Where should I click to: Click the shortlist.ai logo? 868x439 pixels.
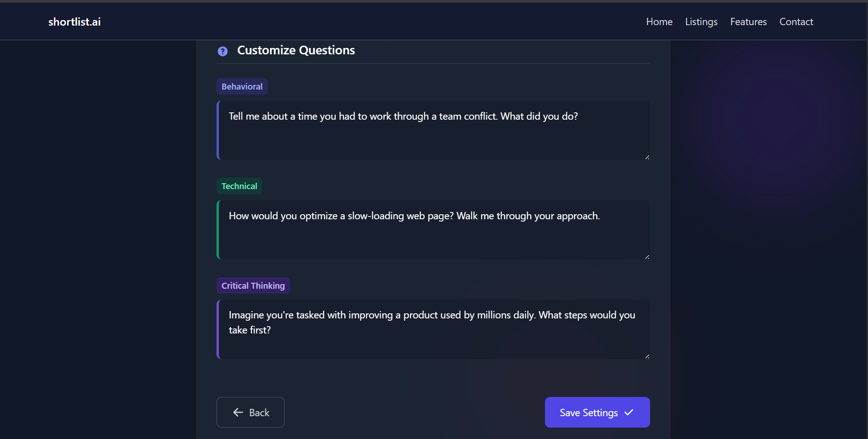74,22
